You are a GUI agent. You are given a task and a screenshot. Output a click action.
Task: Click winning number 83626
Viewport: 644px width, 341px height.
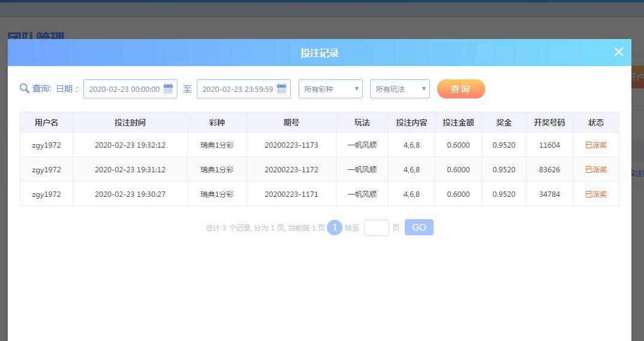[x=549, y=169]
